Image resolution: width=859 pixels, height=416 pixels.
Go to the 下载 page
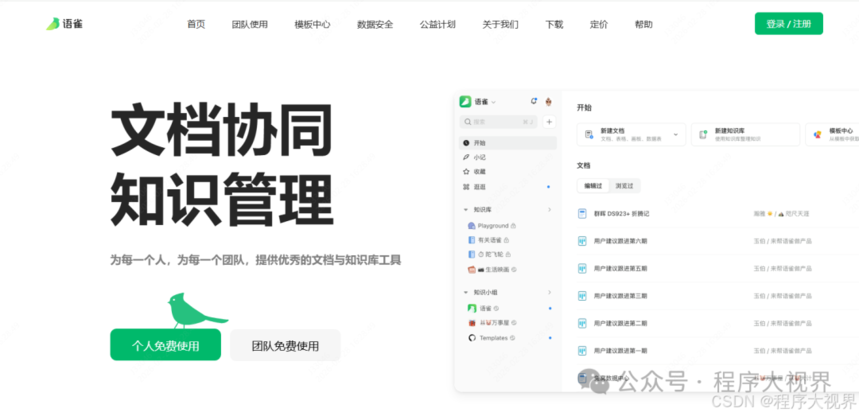[554, 24]
